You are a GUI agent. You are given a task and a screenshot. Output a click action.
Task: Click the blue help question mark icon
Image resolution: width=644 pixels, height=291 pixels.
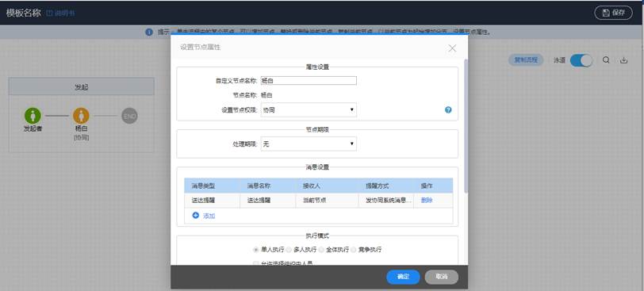pos(448,110)
